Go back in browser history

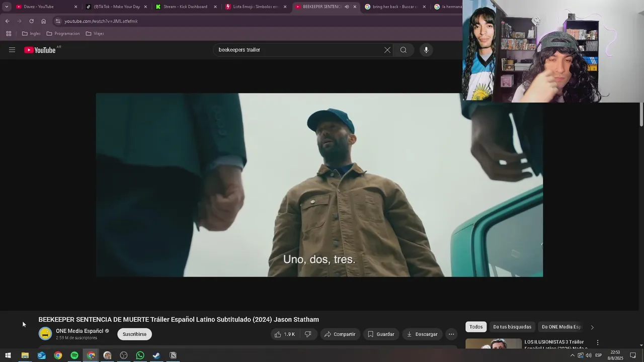[7, 21]
